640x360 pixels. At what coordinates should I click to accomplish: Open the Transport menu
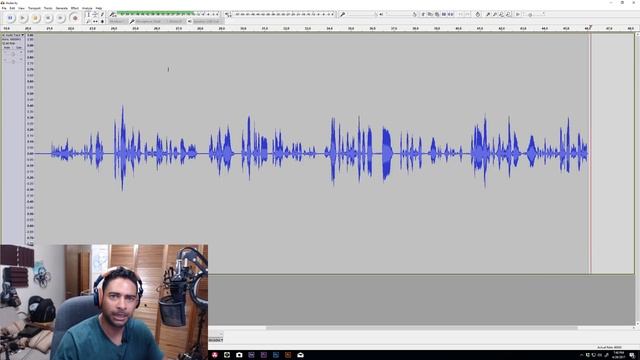tap(34, 8)
